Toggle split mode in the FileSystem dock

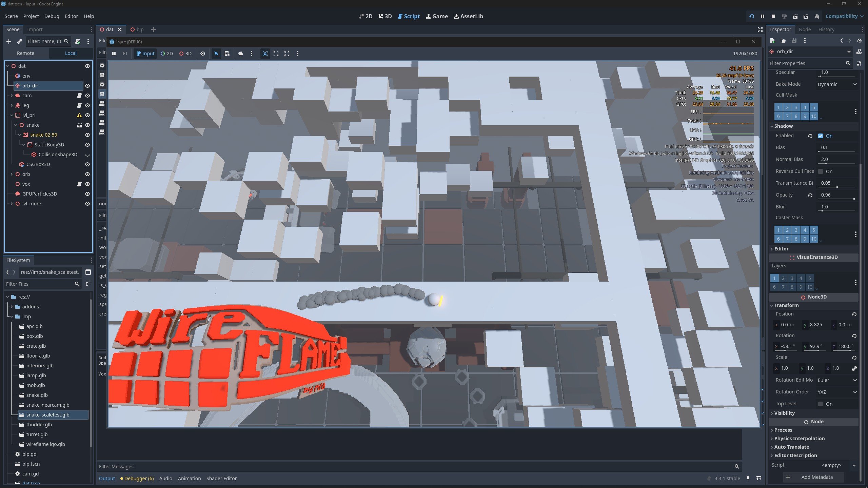88,272
